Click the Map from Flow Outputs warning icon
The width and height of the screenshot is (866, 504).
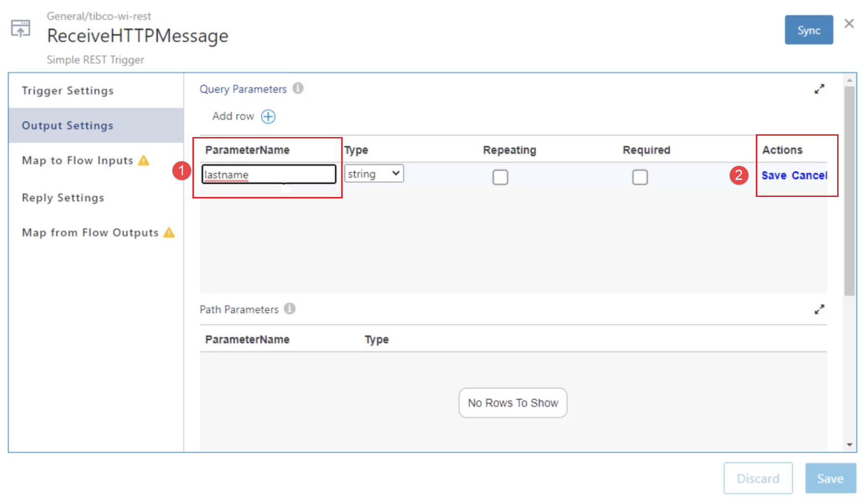click(169, 233)
